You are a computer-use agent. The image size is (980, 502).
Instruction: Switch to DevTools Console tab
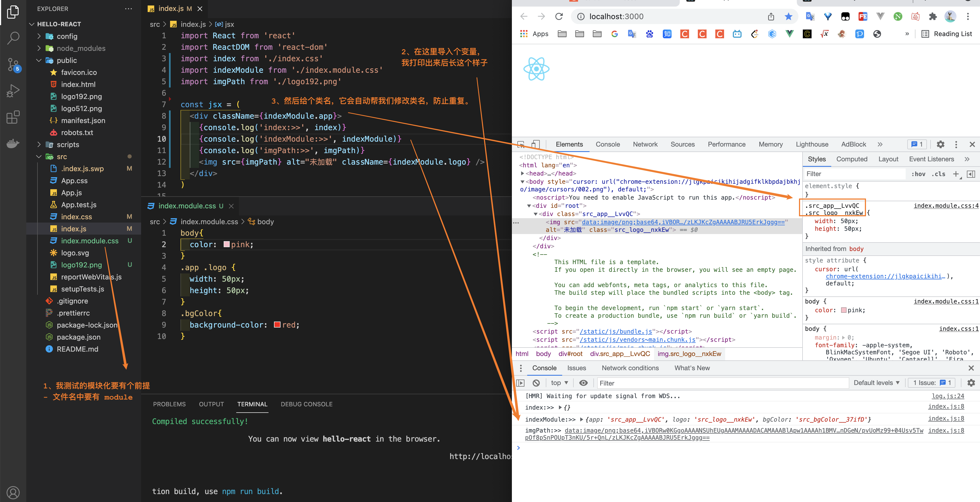(608, 145)
